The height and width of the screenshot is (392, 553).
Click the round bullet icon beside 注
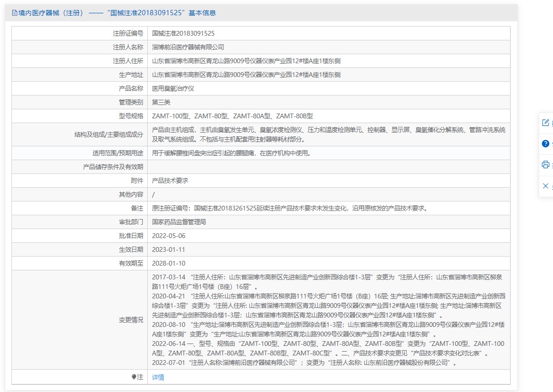[133, 377]
